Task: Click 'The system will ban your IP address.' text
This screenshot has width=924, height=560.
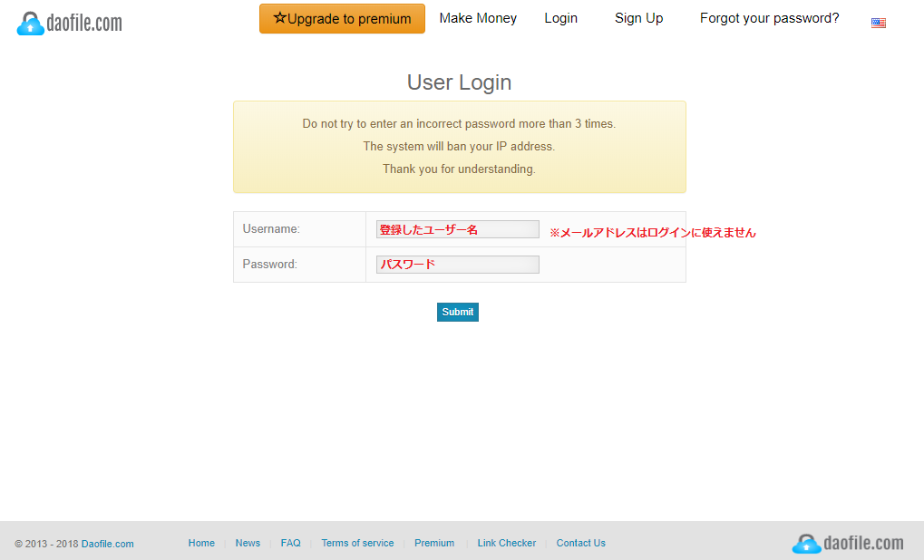Action: [459, 146]
